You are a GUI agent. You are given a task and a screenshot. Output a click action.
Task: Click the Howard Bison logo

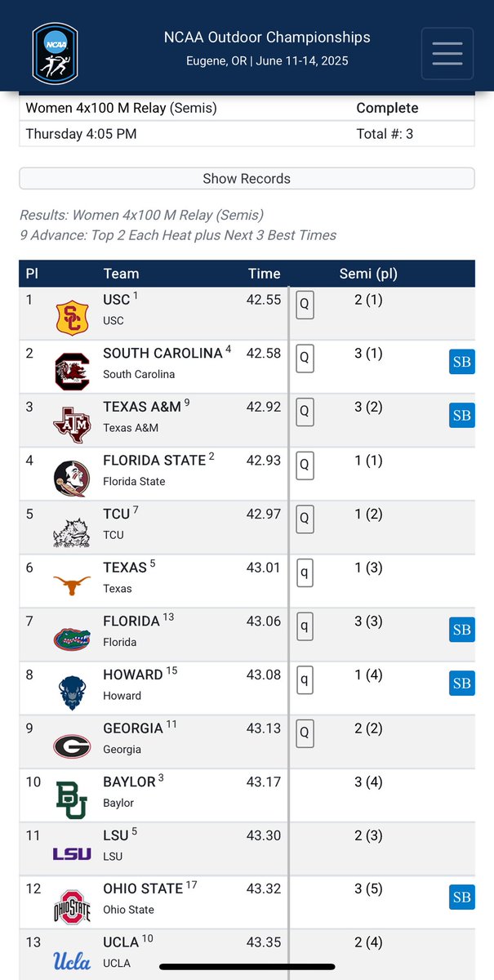coord(72,693)
